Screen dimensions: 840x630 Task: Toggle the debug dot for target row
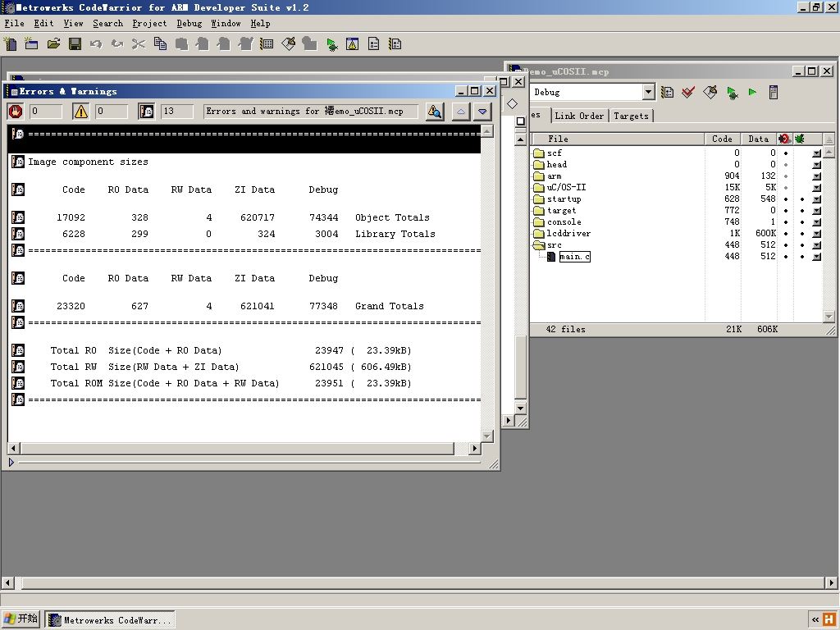802,211
